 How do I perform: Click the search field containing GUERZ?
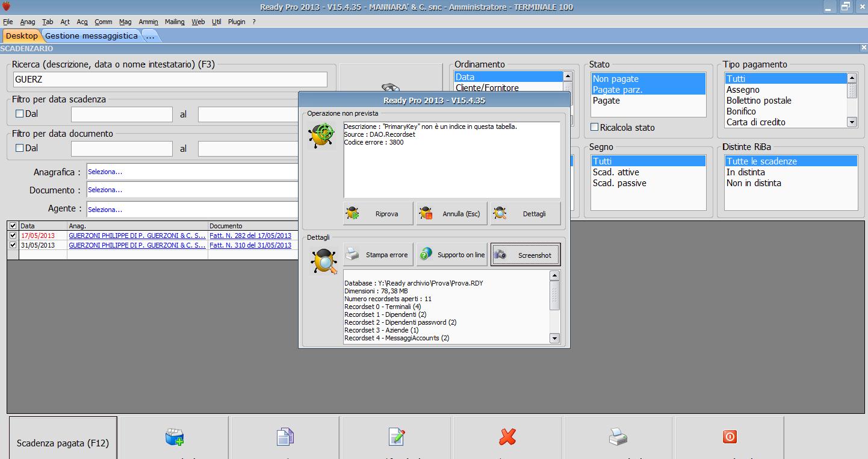(x=170, y=79)
